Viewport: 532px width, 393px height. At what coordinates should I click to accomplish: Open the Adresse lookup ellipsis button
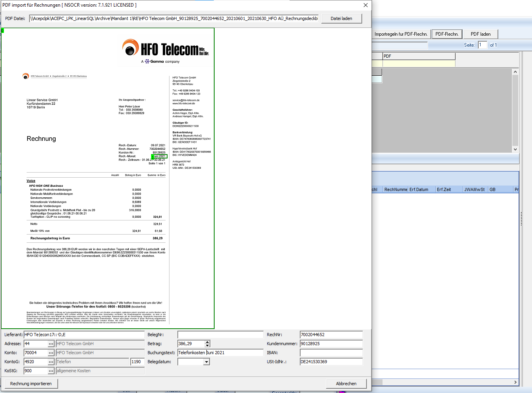click(x=51, y=344)
